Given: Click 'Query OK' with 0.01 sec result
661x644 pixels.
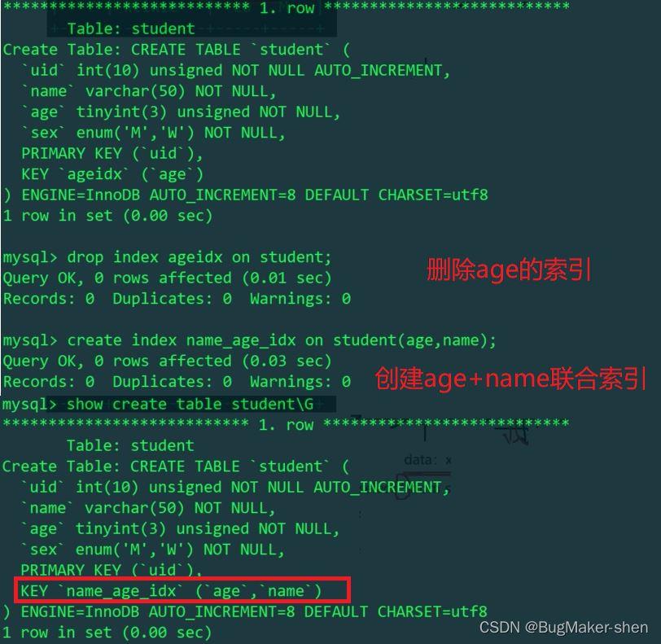Looking at the screenshot, I should [167, 278].
